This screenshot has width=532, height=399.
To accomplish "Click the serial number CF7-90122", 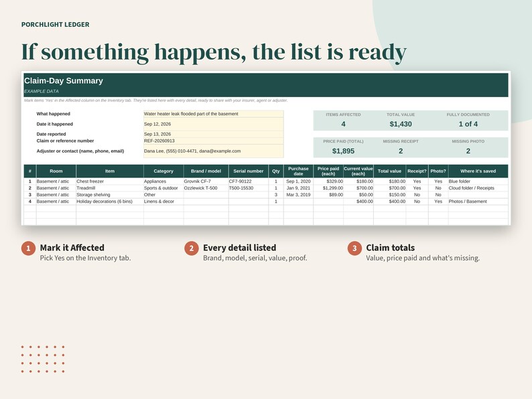I will click(x=249, y=181).
